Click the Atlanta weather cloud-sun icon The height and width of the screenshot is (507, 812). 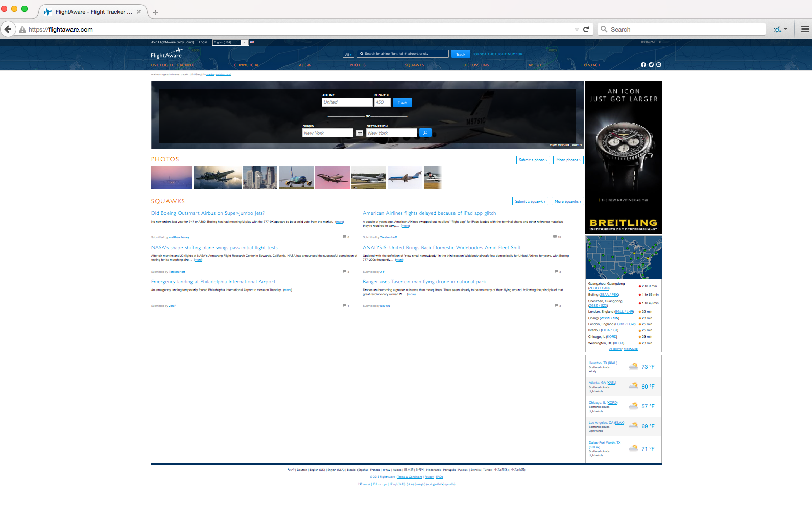tap(633, 386)
